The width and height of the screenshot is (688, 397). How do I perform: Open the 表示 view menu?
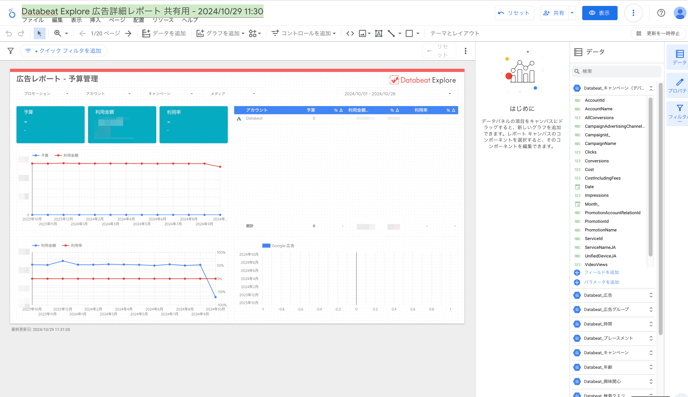76,20
